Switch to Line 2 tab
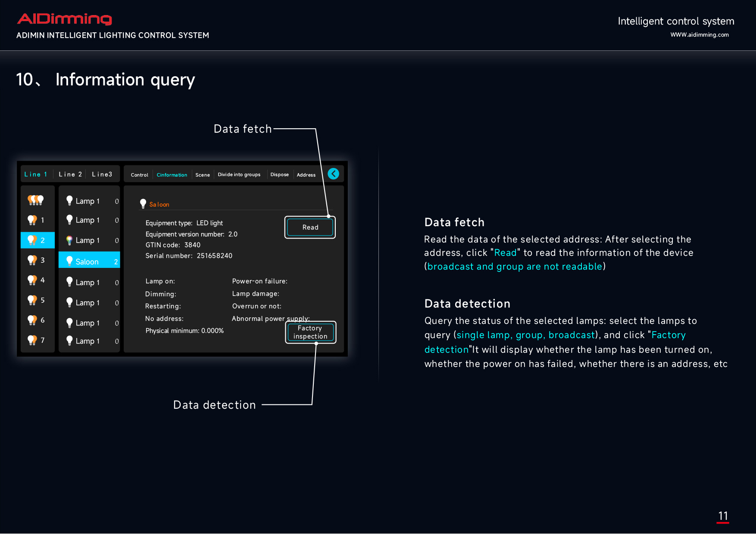This screenshot has width=756, height=534. point(70,174)
